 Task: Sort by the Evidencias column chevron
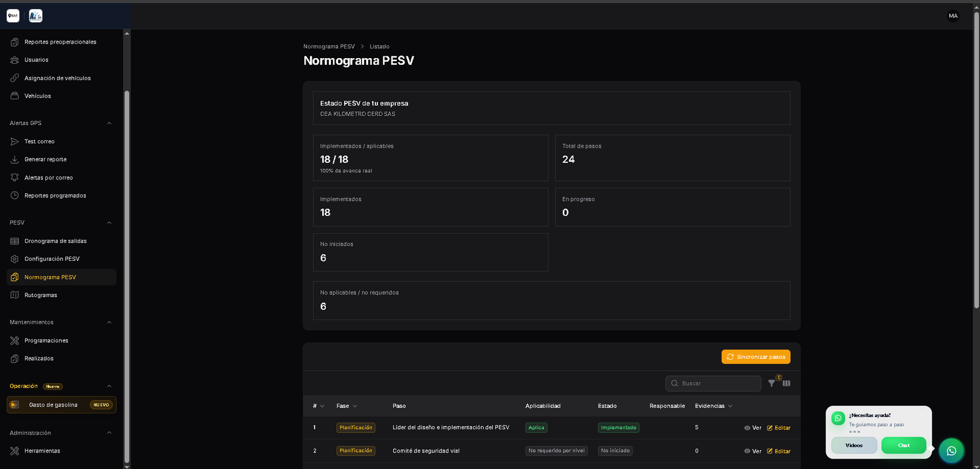coord(730,406)
